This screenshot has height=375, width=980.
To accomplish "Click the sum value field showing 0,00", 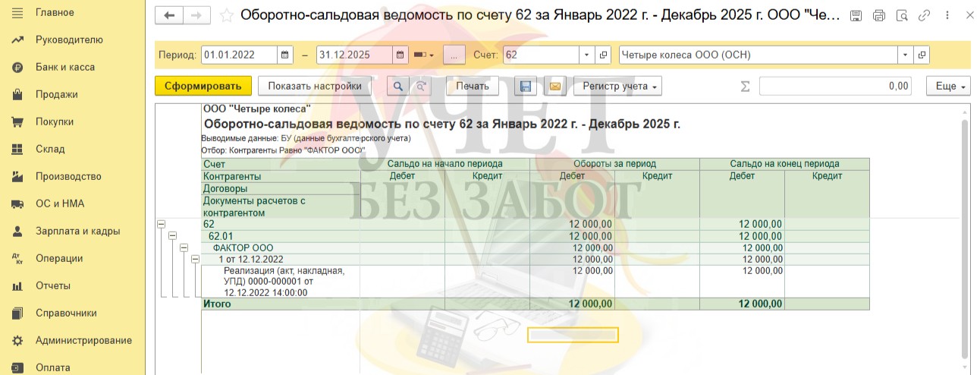I will coord(834,87).
